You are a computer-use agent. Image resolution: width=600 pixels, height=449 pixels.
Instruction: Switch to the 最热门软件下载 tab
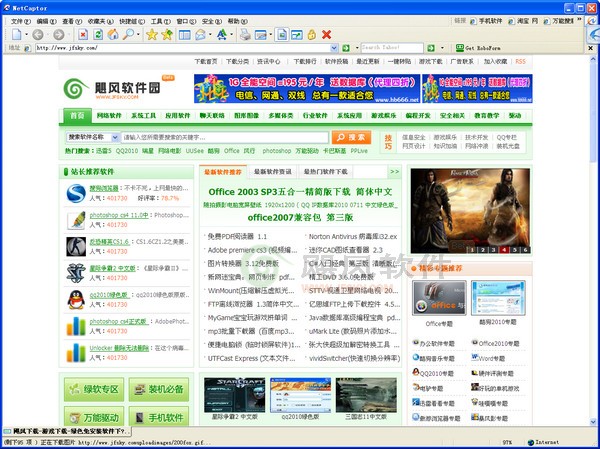(325, 172)
